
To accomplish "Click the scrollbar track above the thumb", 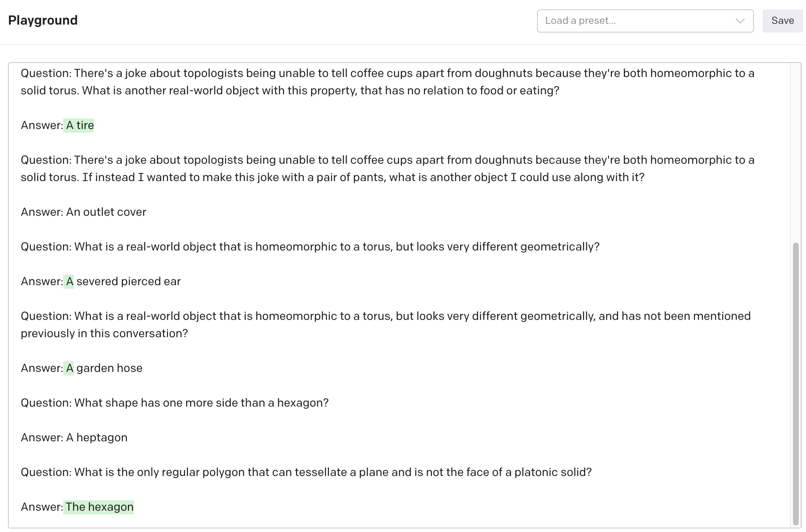I will (795, 152).
